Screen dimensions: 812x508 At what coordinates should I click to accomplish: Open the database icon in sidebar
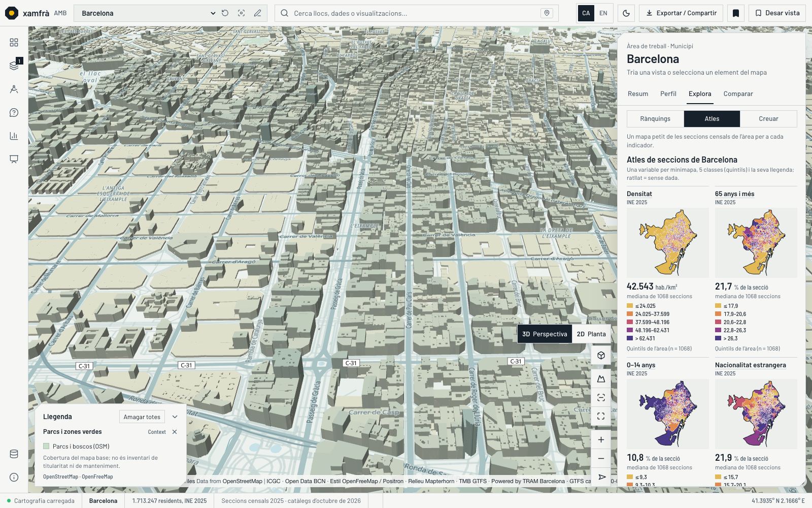coord(14,454)
